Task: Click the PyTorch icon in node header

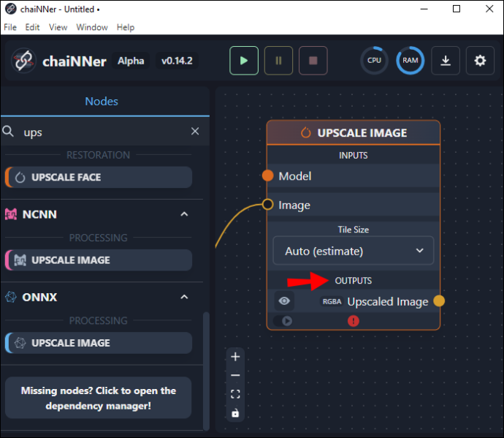Action: click(305, 132)
